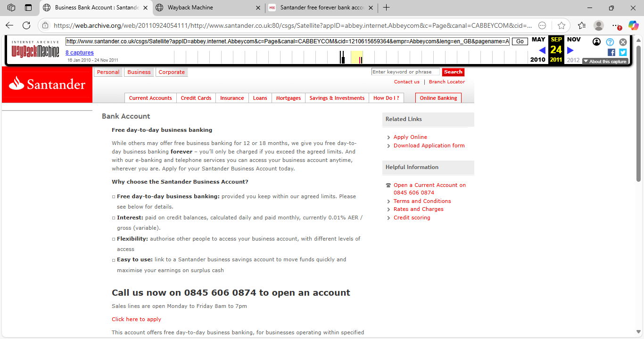Share capture on Twitter
The width and height of the screenshot is (644, 339).
623,52
